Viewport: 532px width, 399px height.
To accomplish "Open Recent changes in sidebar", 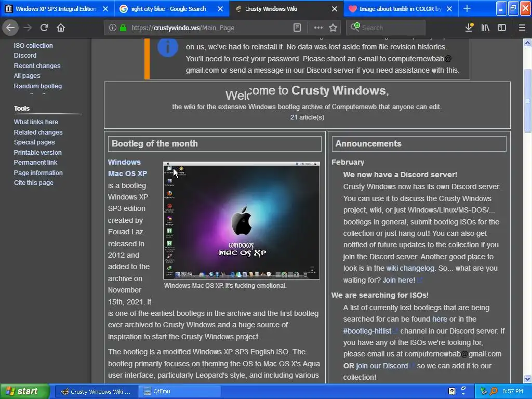I will pyautogui.click(x=37, y=66).
